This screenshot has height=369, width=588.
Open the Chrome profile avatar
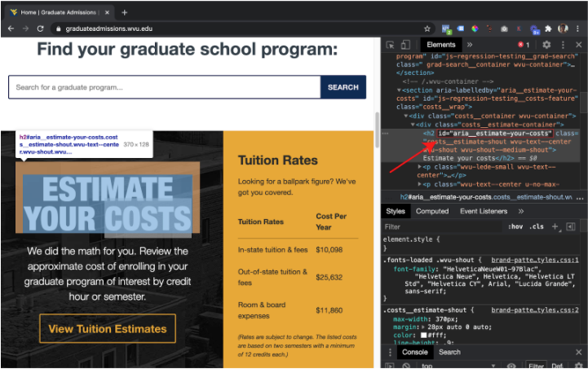tap(563, 29)
